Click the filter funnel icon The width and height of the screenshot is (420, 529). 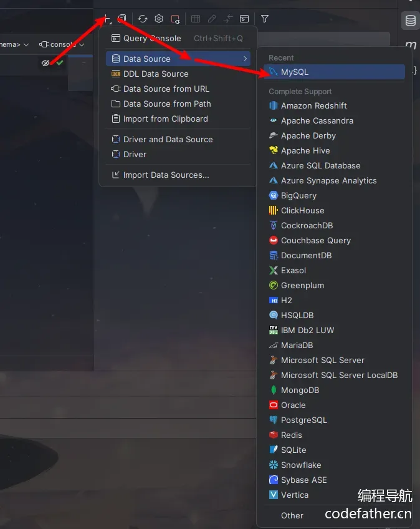coord(265,19)
